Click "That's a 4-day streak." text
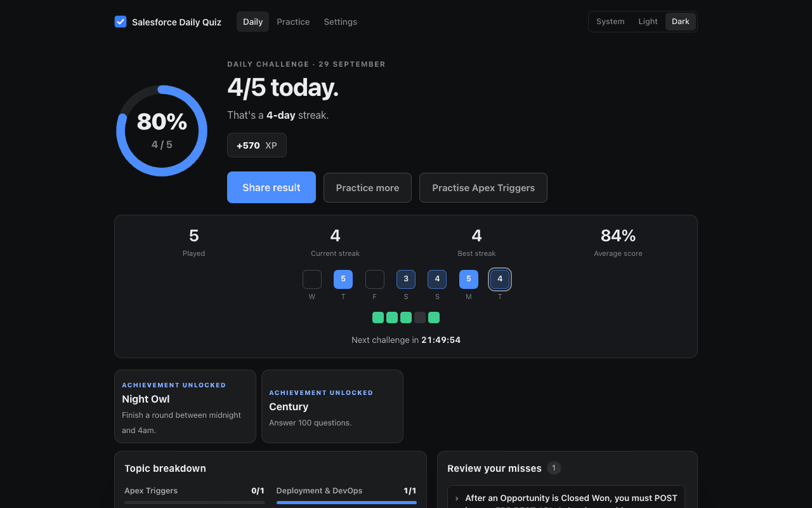Viewport: 812px width, 508px height. coord(278,116)
